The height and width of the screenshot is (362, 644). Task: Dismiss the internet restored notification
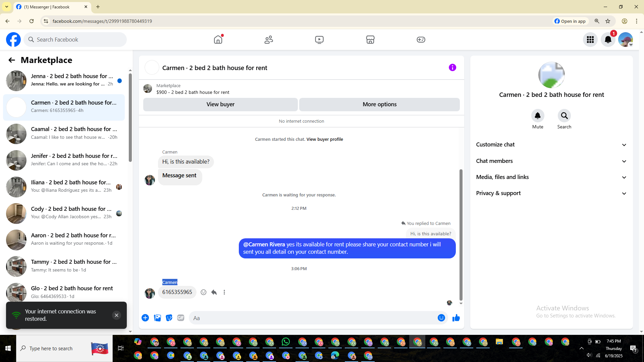tap(116, 315)
